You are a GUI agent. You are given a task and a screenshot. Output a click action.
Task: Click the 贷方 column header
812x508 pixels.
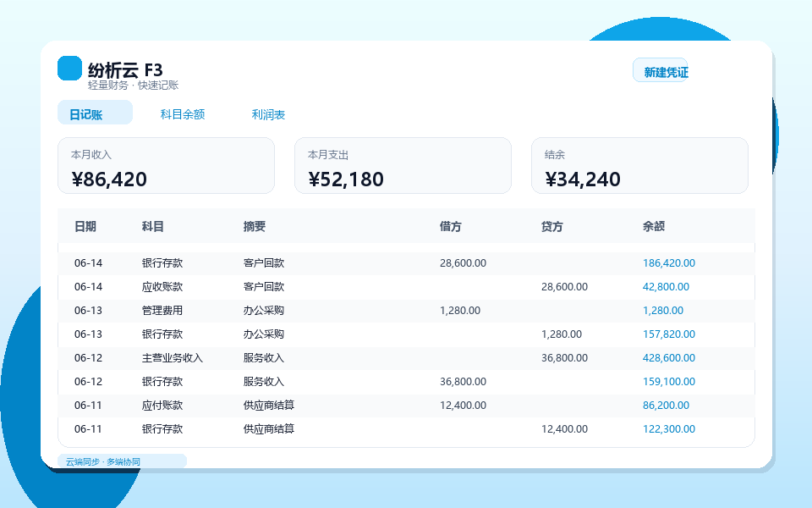552,227
